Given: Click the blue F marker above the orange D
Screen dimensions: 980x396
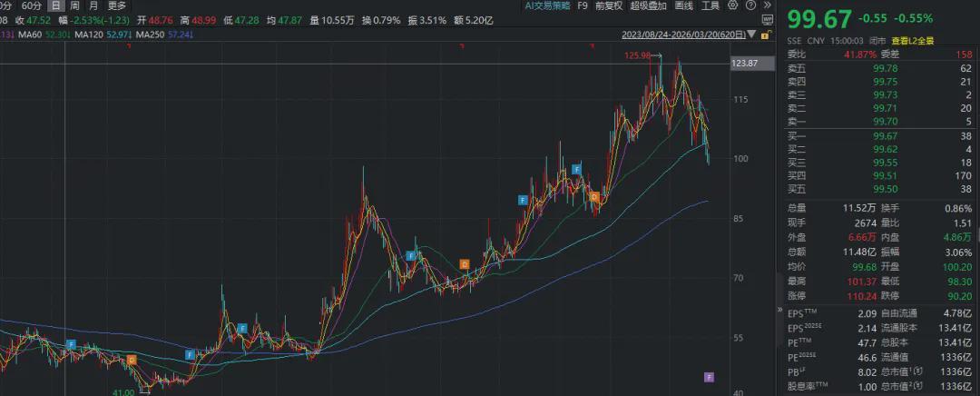Looking at the screenshot, I should (x=576, y=170).
